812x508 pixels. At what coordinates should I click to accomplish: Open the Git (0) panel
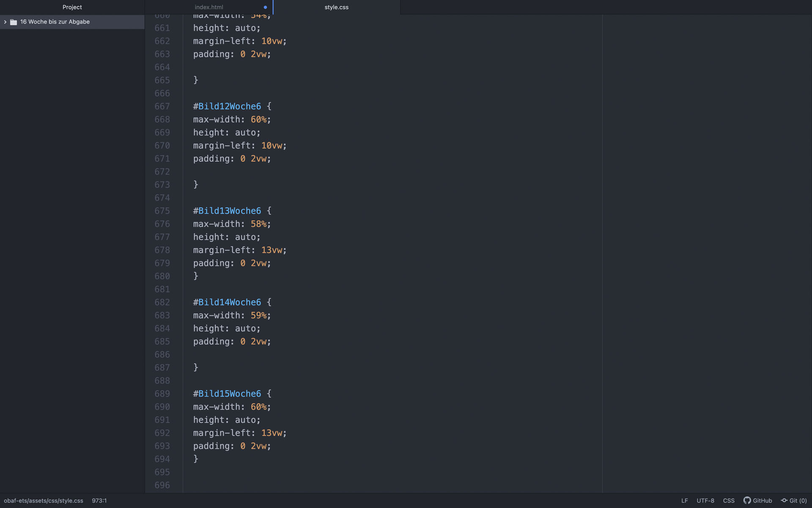tap(798, 501)
